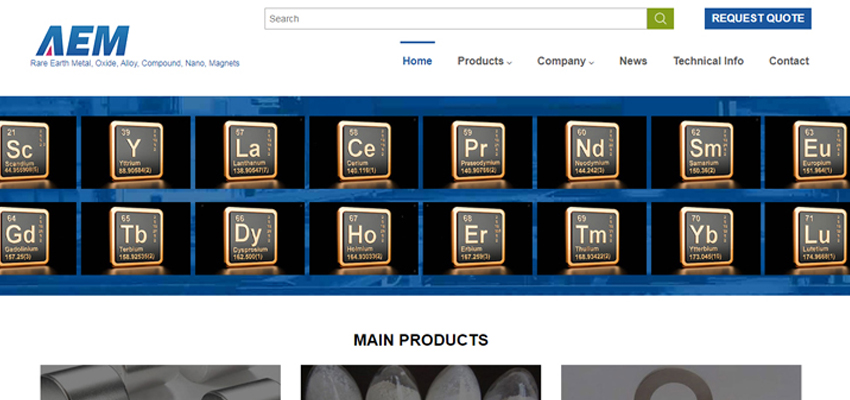
Task: Focus the Search input field
Action: click(x=455, y=18)
